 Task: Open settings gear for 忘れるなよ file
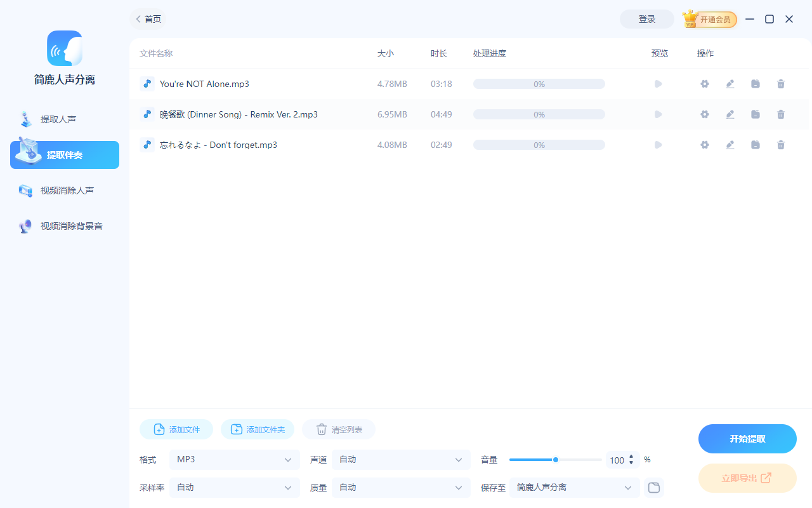point(704,145)
